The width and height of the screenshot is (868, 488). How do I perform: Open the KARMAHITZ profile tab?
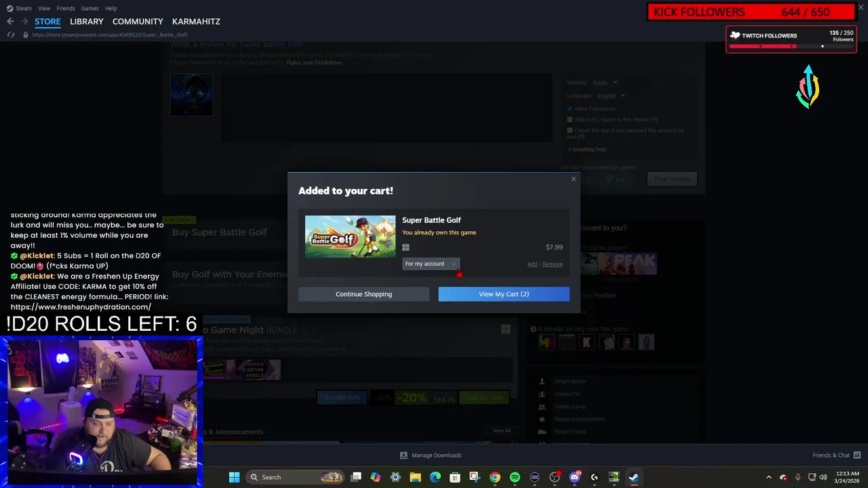coord(196,22)
